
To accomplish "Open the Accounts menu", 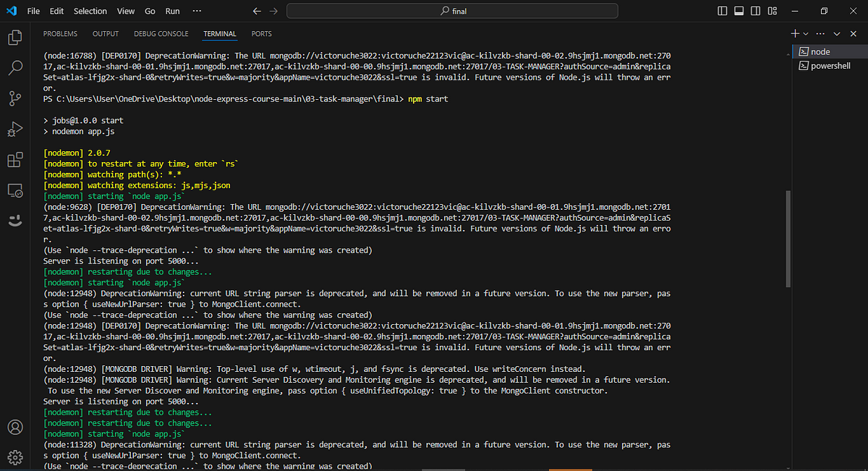I will click(15, 428).
